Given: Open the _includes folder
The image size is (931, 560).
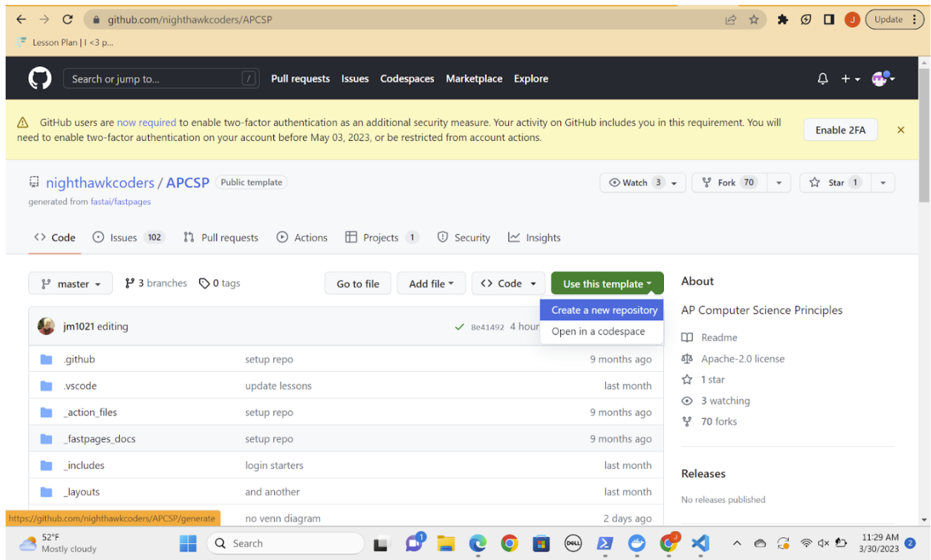Looking at the screenshot, I should click(84, 466).
